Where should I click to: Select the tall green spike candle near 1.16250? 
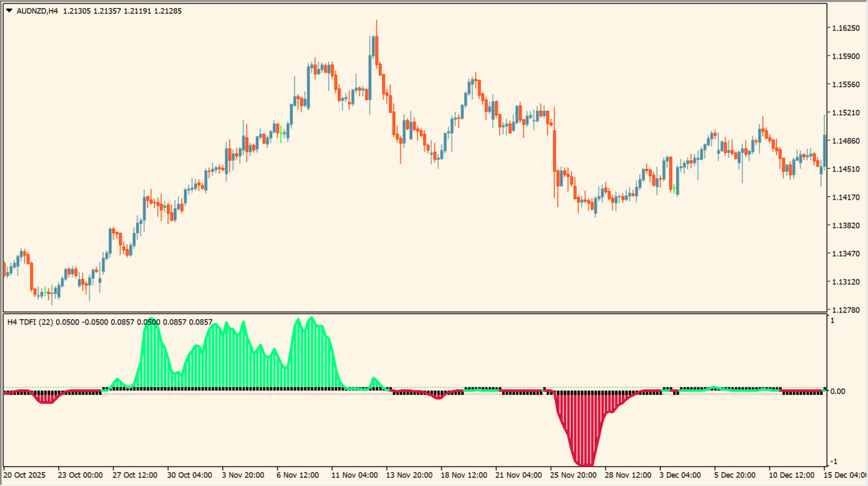click(375, 41)
